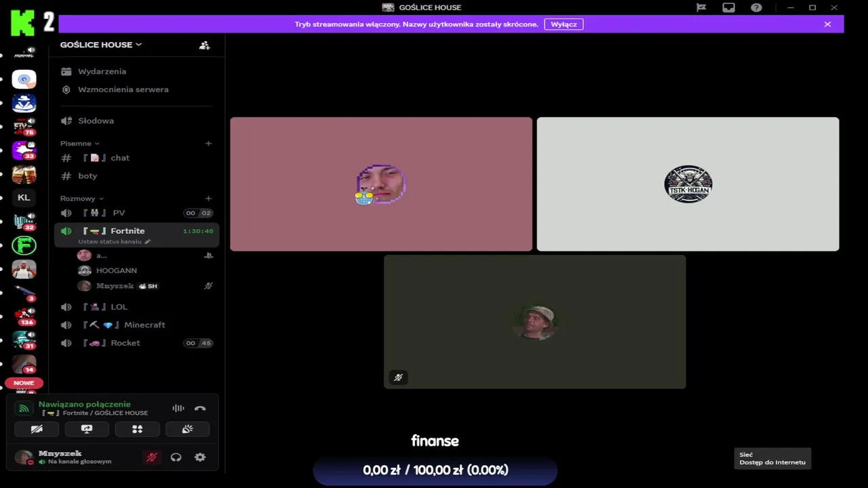Collapse the Pisemne channel category
Viewport: 868px width, 488px height.
point(79,143)
